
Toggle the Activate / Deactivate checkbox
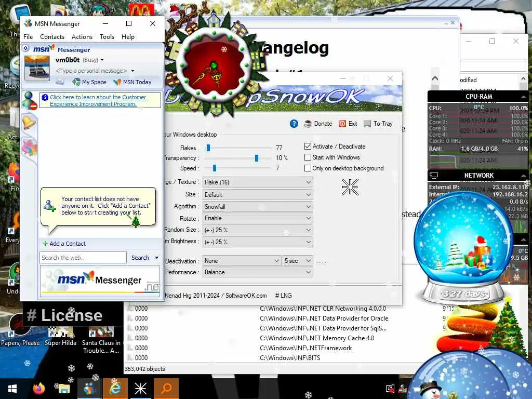pyautogui.click(x=308, y=146)
